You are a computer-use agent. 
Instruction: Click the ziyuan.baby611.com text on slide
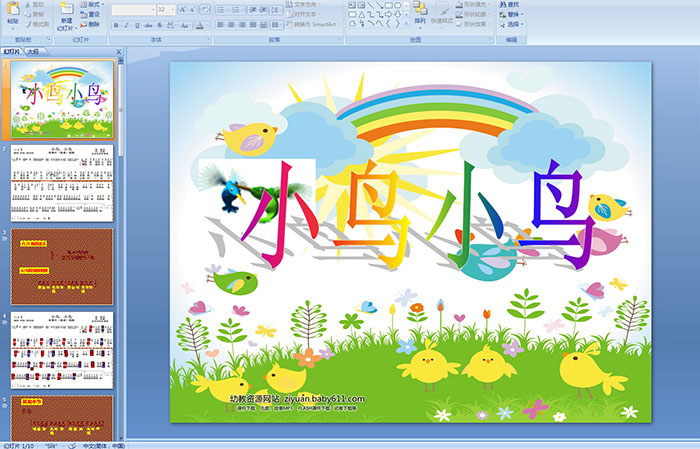tap(325, 399)
